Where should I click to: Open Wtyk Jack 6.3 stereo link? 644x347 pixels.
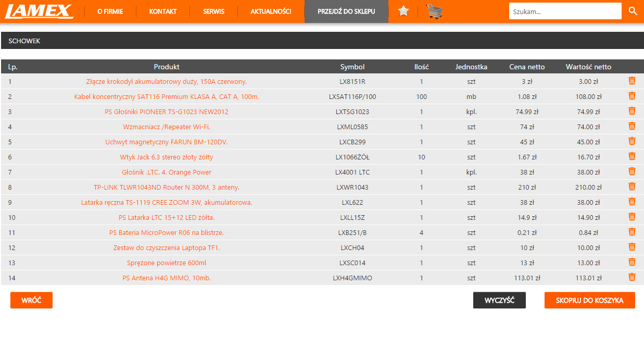click(x=167, y=157)
